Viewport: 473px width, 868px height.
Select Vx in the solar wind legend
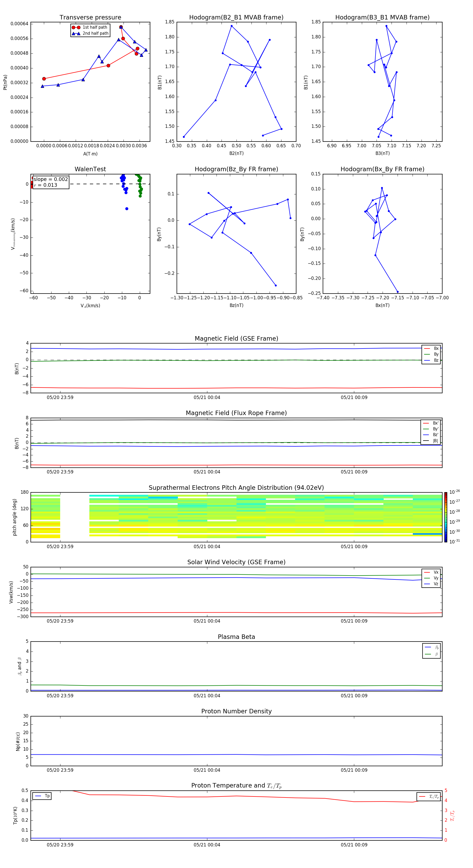(431, 572)
